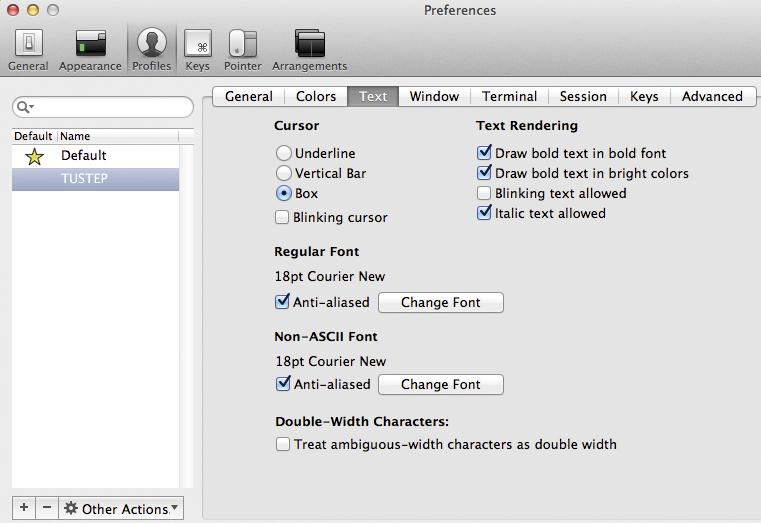Image resolution: width=761 pixels, height=523 pixels.
Task: Click Change Font for Regular Font
Action: pyautogui.click(x=440, y=302)
